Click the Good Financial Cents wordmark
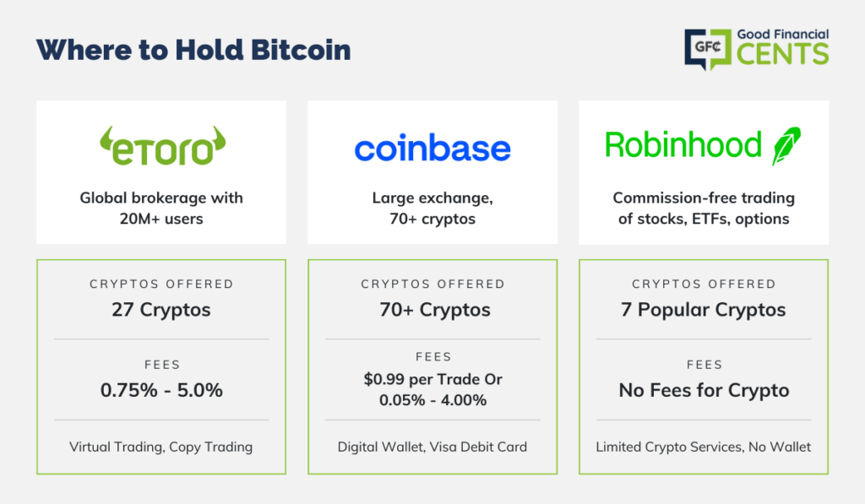This screenshot has width=865, height=504. (x=782, y=47)
